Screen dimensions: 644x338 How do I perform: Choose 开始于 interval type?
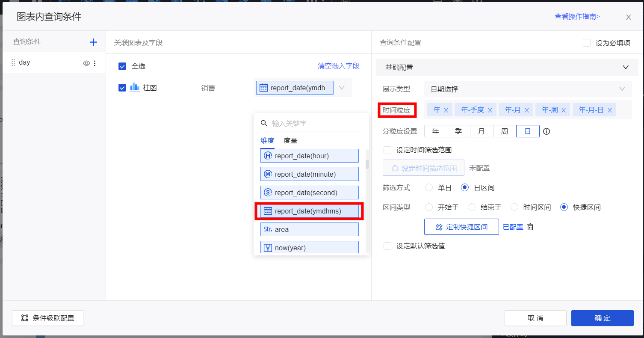click(x=429, y=207)
